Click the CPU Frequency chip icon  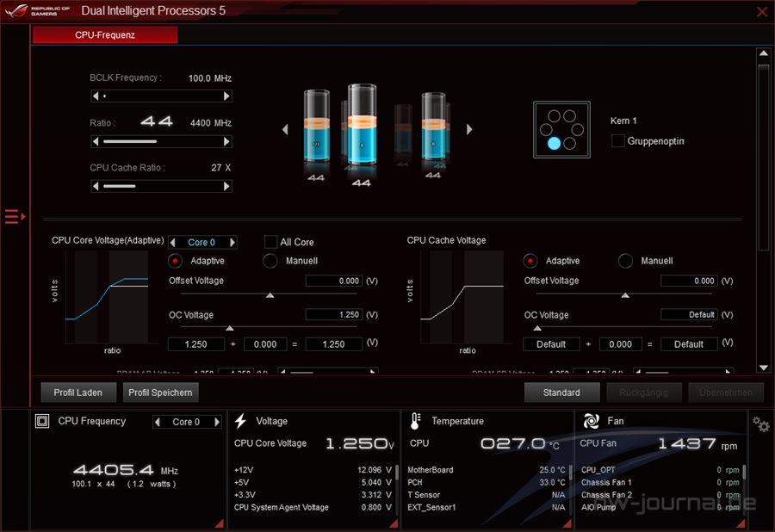pyautogui.click(x=42, y=421)
